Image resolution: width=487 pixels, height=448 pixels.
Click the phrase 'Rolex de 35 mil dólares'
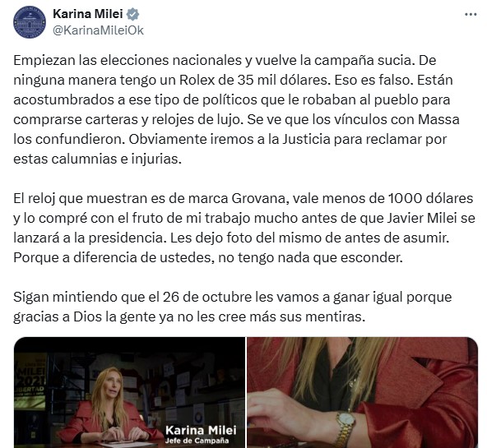(x=253, y=80)
